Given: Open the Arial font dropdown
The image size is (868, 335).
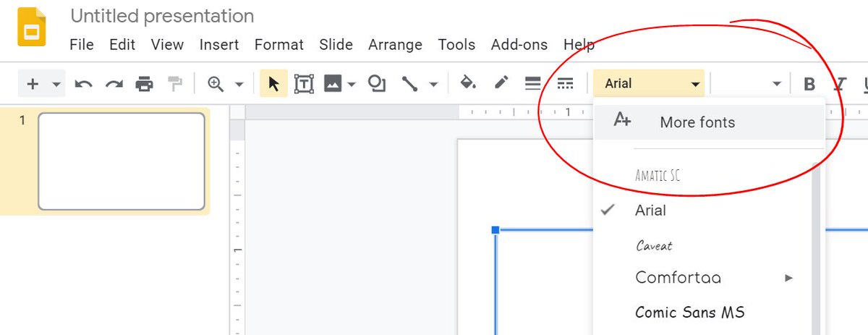Looking at the screenshot, I should pyautogui.click(x=649, y=84).
